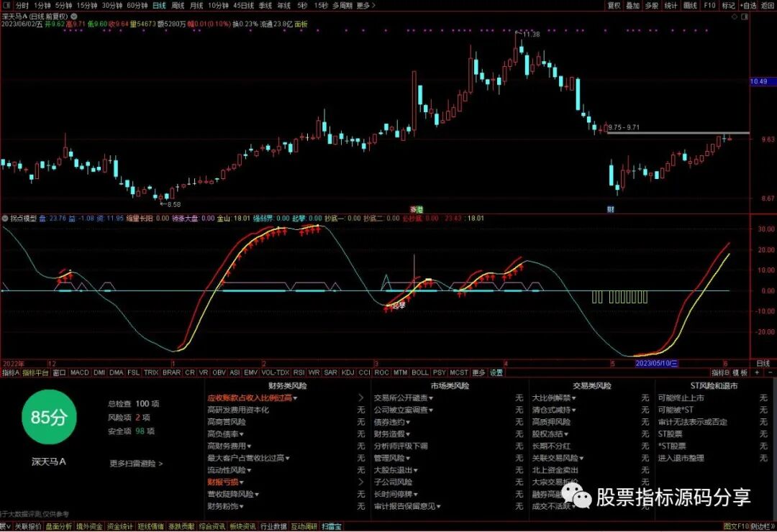The image size is (777, 532).
Task: Expand 应收账款占收入比例过高 risk item
Action: [x=253, y=398]
